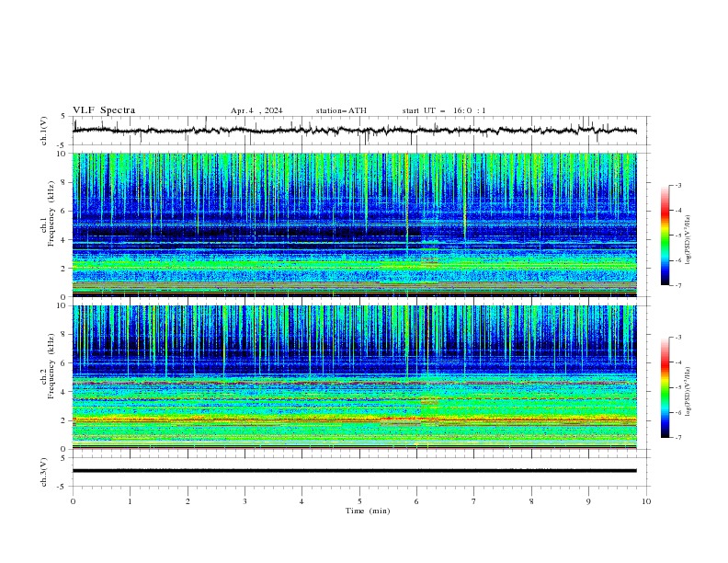Click the "-3" label on ch.2 colorbar

click(x=677, y=338)
